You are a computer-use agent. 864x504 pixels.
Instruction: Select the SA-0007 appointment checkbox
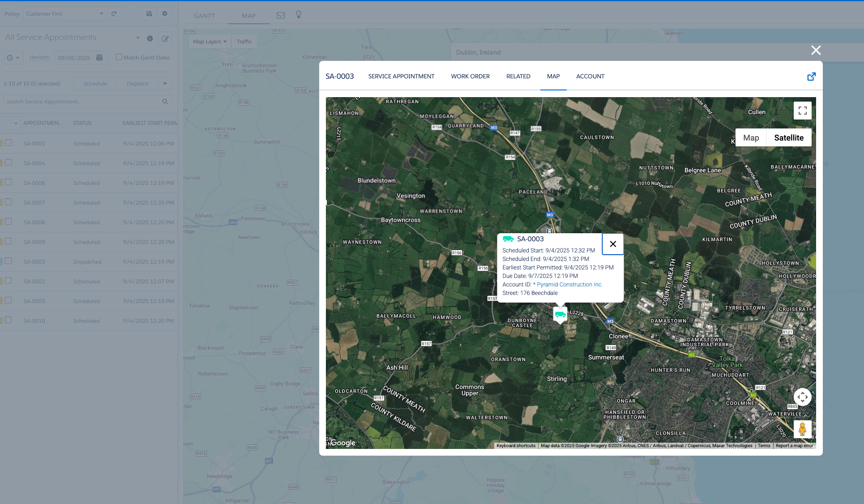[9, 202]
